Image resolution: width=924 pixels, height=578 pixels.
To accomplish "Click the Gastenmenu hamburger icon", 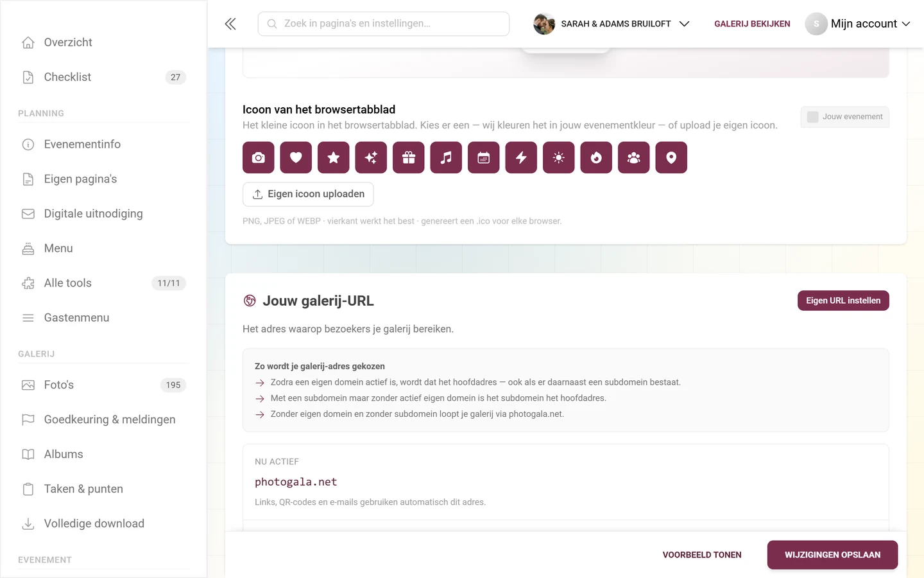I will click(x=28, y=318).
